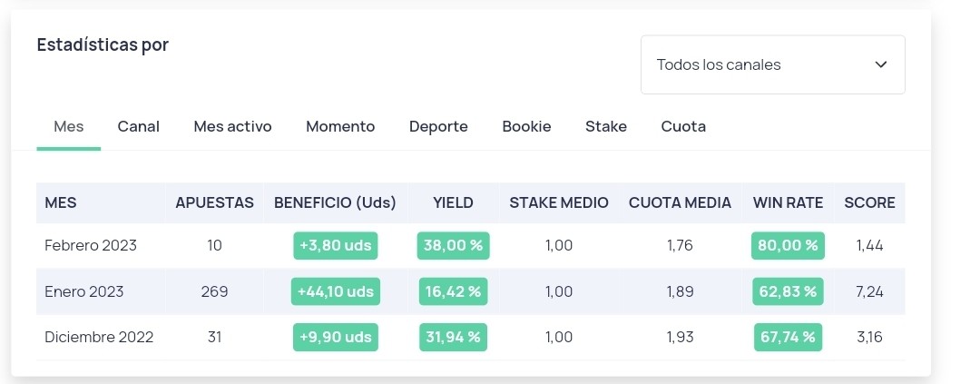Open the Bookie tab
This screenshot has height=384, width=980.
click(526, 126)
